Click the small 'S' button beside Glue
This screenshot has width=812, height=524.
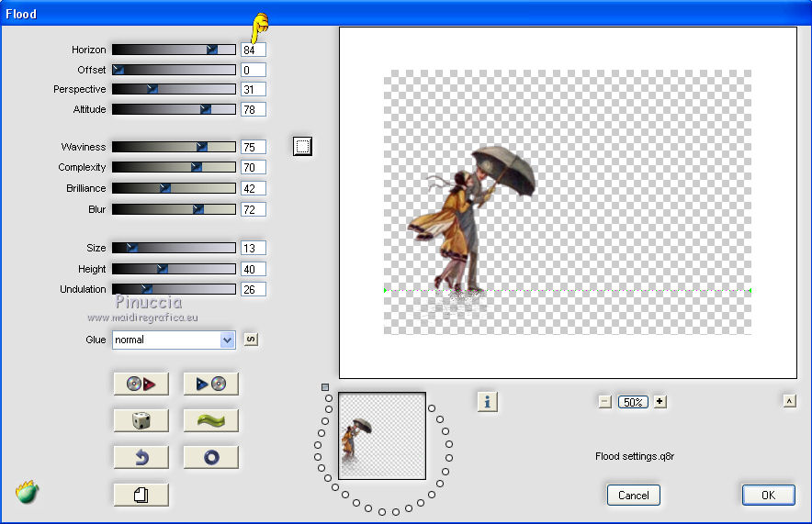coord(251,340)
